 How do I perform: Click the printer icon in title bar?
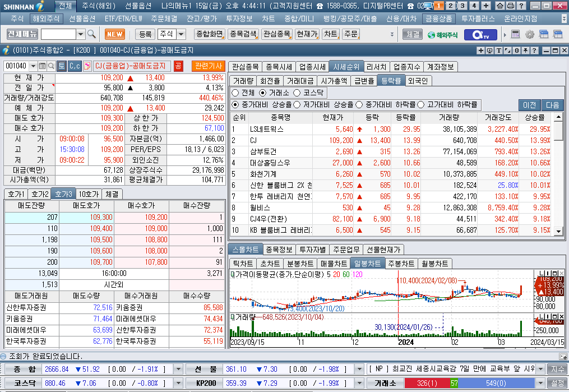(x=510, y=6)
